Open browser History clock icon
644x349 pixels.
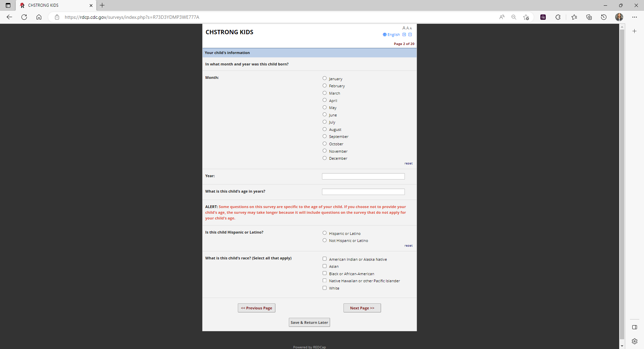604,17
